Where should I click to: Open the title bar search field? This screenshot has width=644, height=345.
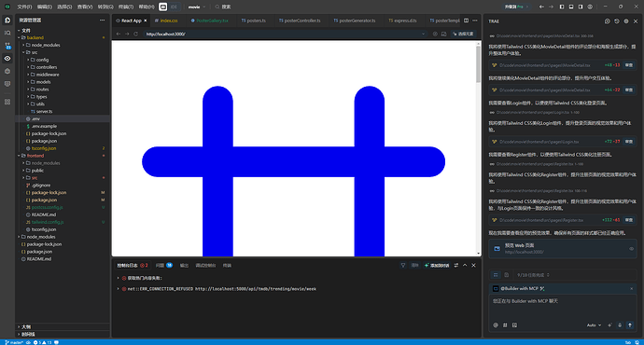223,7
